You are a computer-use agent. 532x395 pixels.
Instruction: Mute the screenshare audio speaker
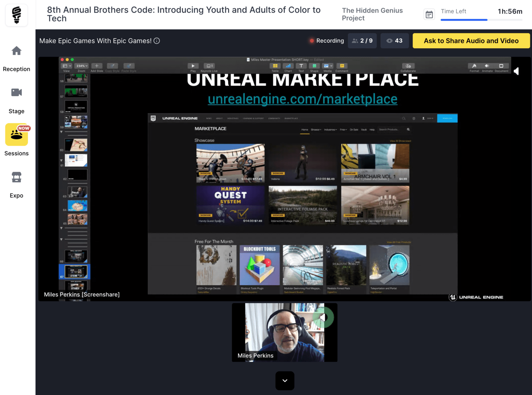(x=516, y=71)
